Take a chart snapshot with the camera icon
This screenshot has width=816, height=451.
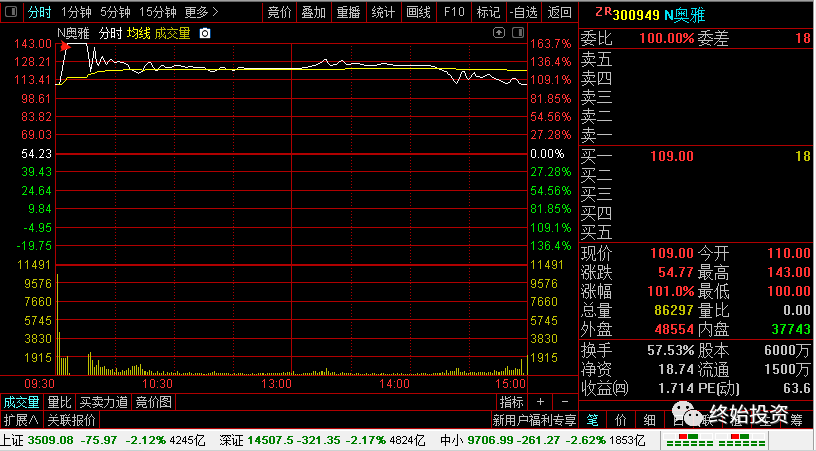coord(205,33)
